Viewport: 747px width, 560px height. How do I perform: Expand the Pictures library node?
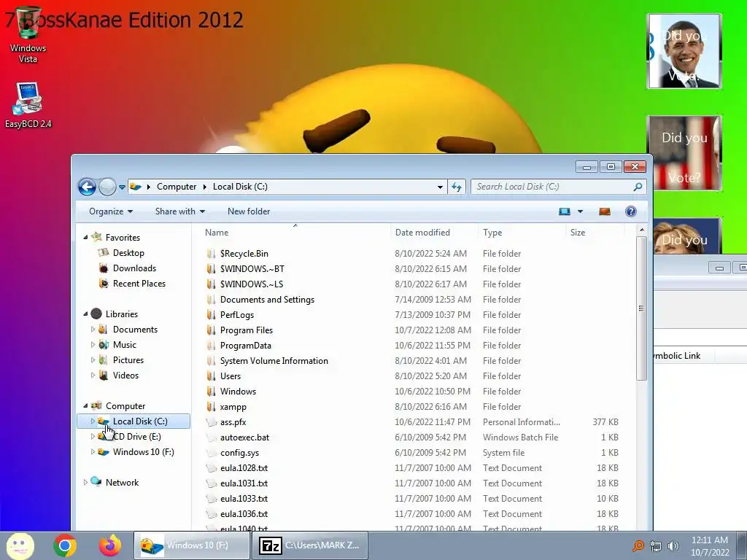pyautogui.click(x=93, y=360)
